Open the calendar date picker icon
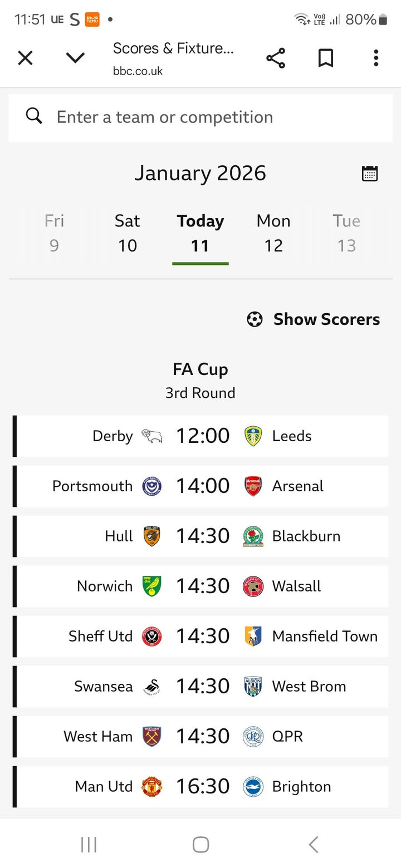 pyautogui.click(x=370, y=174)
